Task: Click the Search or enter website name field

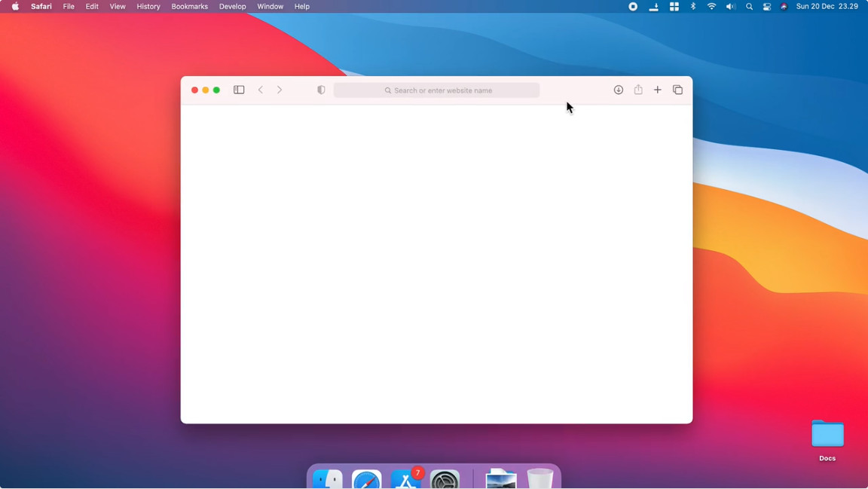Action: point(437,90)
